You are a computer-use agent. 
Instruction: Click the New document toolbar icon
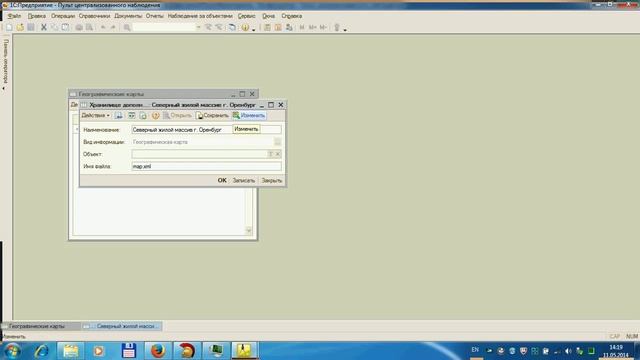coord(9,27)
